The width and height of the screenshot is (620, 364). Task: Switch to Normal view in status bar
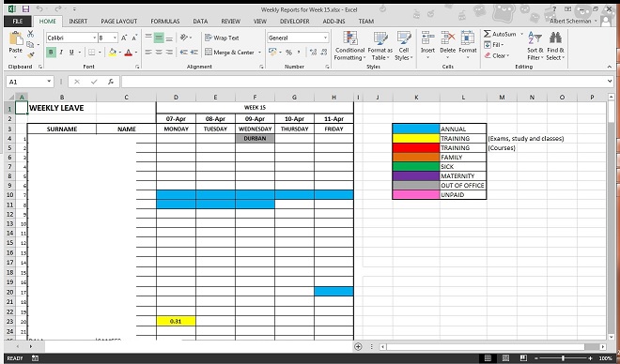pos(488,358)
